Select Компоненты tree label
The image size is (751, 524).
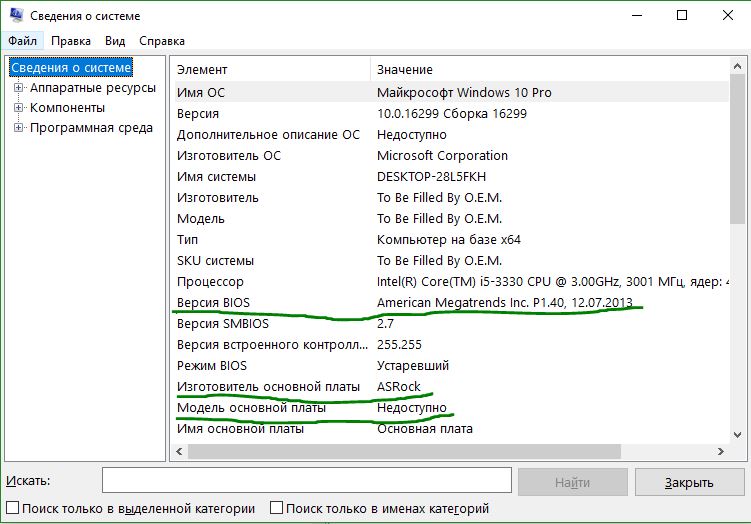coord(68,108)
